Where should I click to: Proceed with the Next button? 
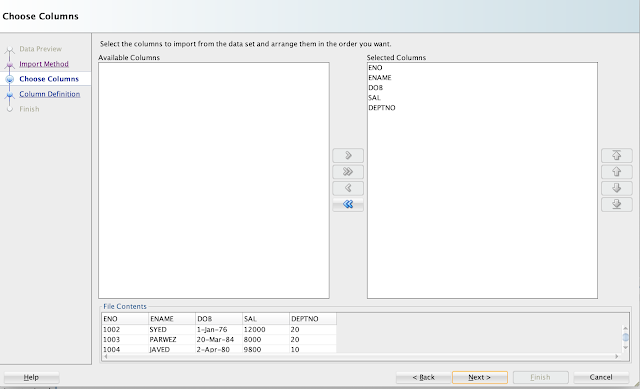[x=480, y=377]
